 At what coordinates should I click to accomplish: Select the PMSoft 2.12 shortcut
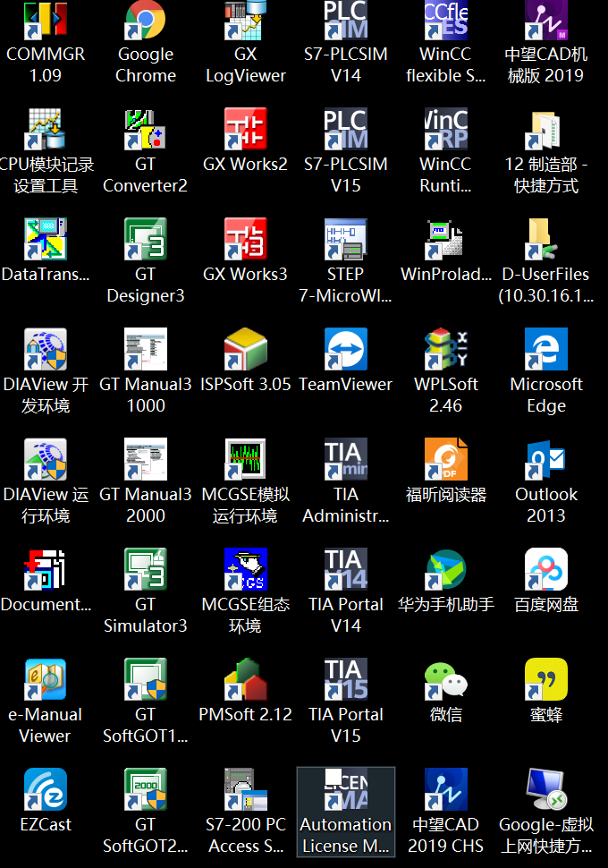click(245, 680)
